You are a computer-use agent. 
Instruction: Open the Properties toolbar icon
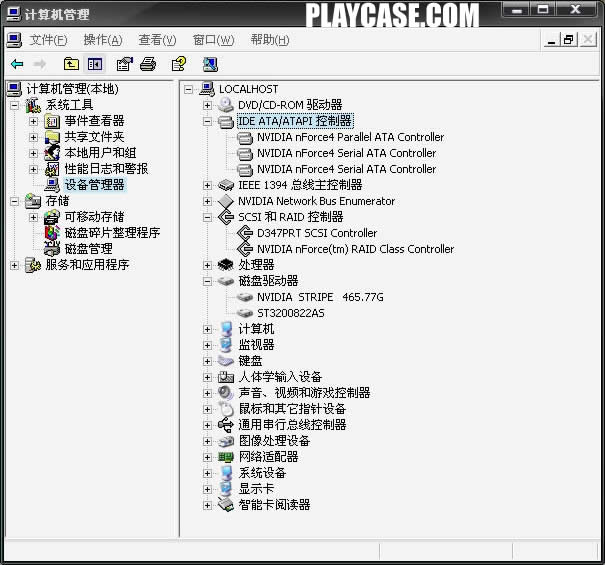coord(125,64)
